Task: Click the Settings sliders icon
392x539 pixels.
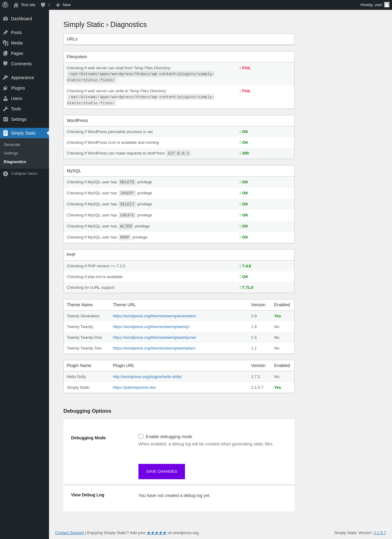Action: pyautogui.click(x=6, y=119)
